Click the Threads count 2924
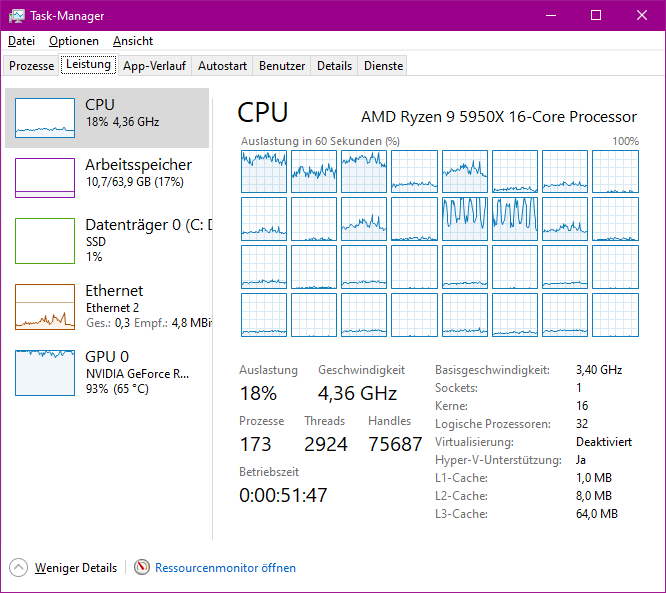The height and width of the screenshot is (593, 666). [326, 444]
